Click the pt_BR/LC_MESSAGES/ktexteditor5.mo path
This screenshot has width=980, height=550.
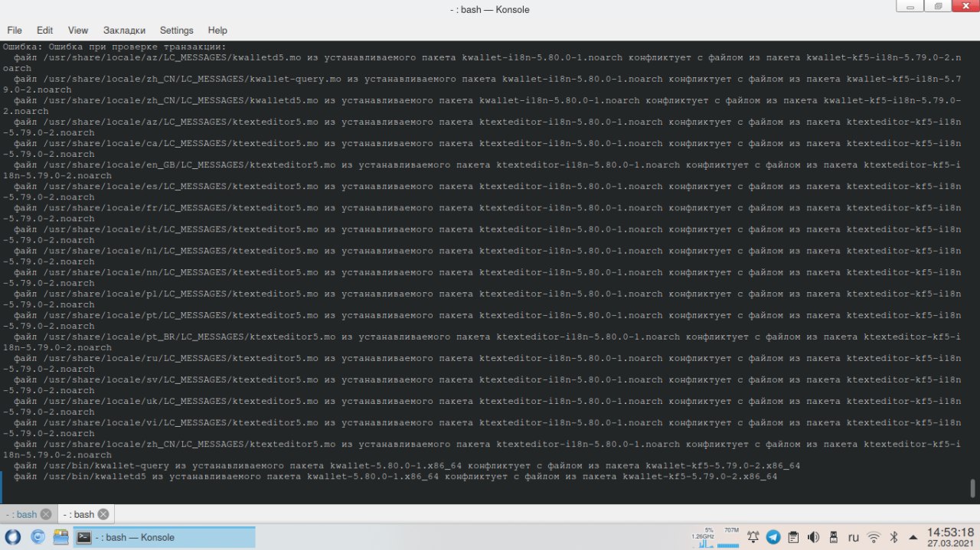189,337
